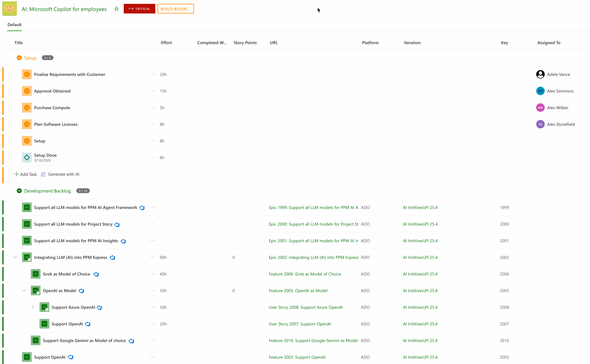Toggle completion of Support all LLM models for Project Story
The height and width of the screenshot is (364, 590).
click(x=27, y=224)
